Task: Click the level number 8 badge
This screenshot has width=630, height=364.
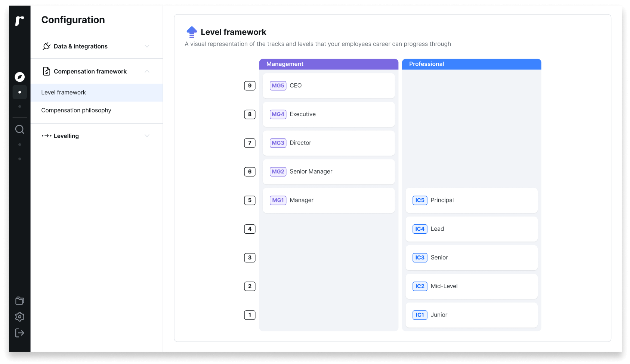Action: [250, 114]
